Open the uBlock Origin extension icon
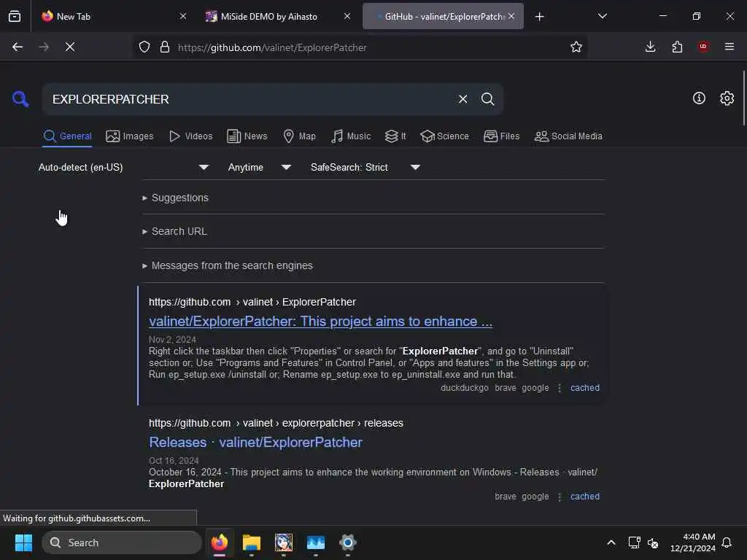The width and height of the screenshot is (747, 560). click(703, 47)
